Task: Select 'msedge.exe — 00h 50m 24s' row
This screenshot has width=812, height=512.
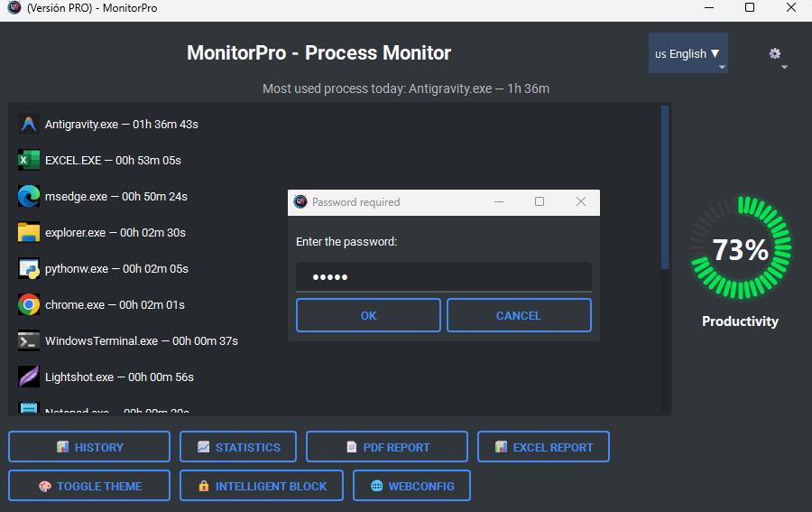Action: point(337,197)
